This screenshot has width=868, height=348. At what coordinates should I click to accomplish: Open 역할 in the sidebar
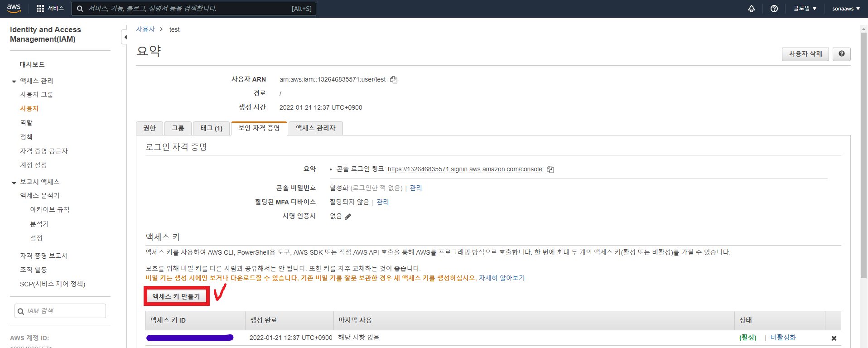click(x=26, y=122)
